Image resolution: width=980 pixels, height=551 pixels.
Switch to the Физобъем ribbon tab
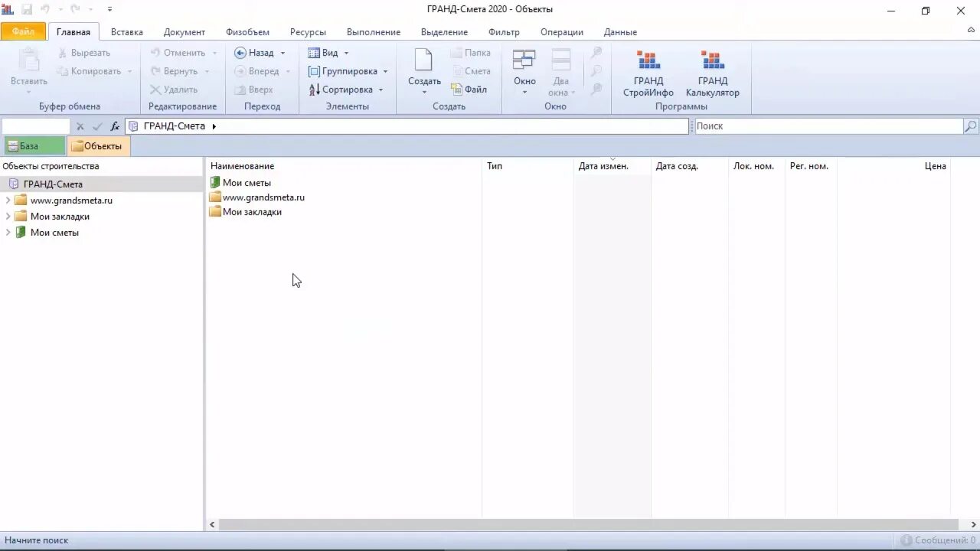pos(247,32)
